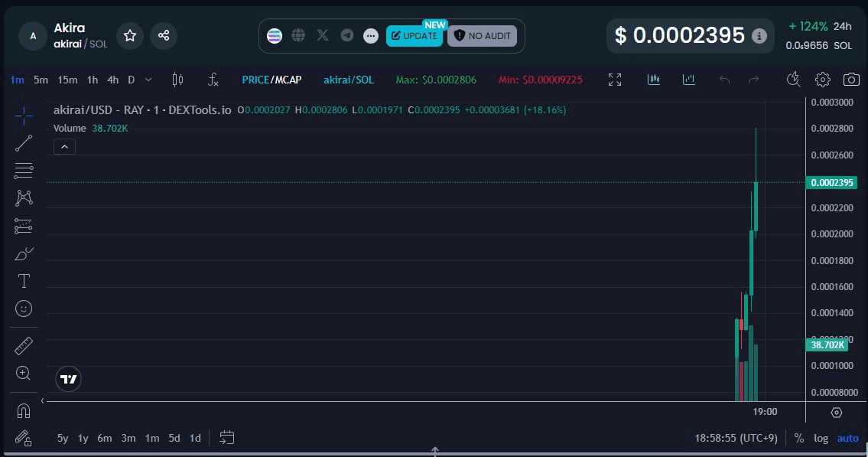This screenshot has height=457, width=868.
Task: Open the indicators (fx) menu
Action: (213, 80)
